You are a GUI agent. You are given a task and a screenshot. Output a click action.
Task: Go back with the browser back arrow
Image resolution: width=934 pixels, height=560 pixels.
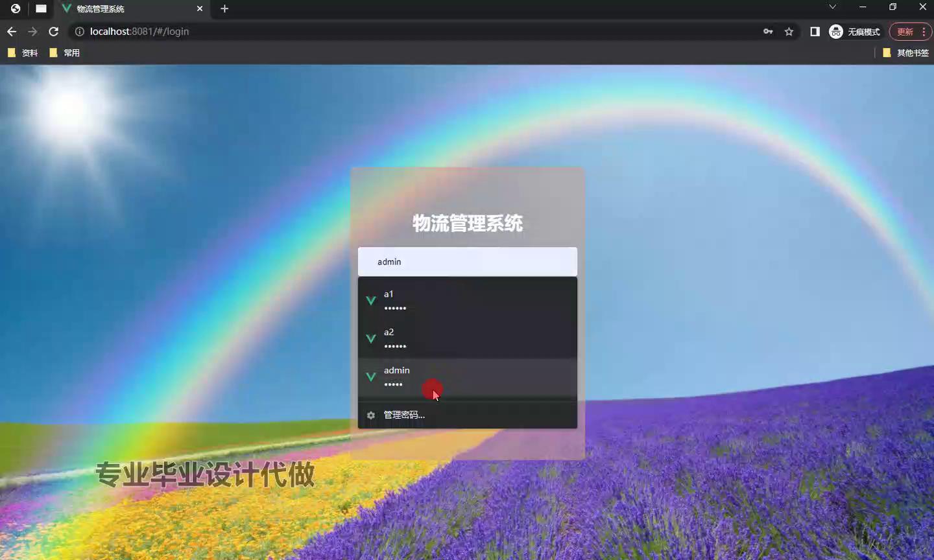click(x=12, y=31)
